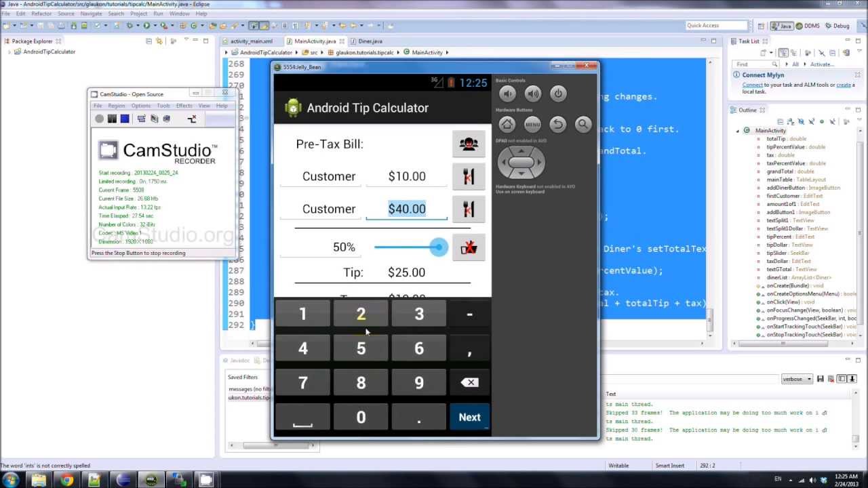Collapse MainActivity node in Outline
868x488 pixels.
(738, 131)
